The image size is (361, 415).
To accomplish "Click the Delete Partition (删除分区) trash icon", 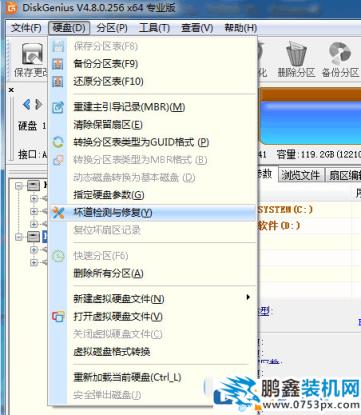I will pos(296,54).
